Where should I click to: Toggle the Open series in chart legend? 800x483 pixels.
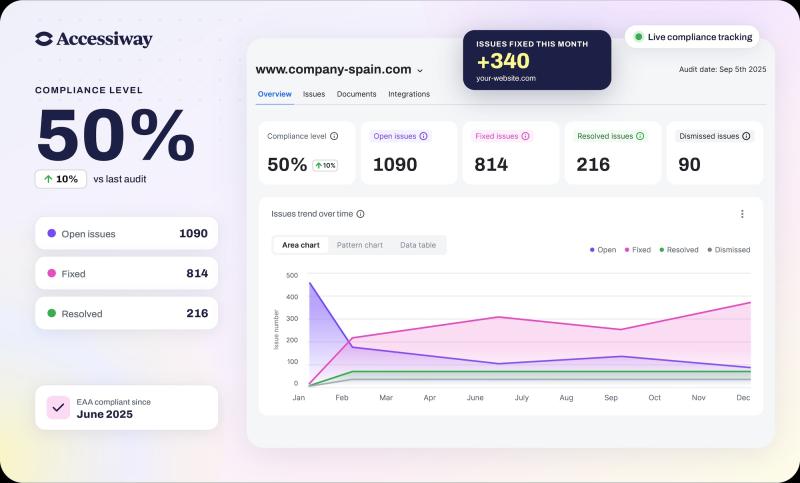pyautogui.click(x=603, y=250)
